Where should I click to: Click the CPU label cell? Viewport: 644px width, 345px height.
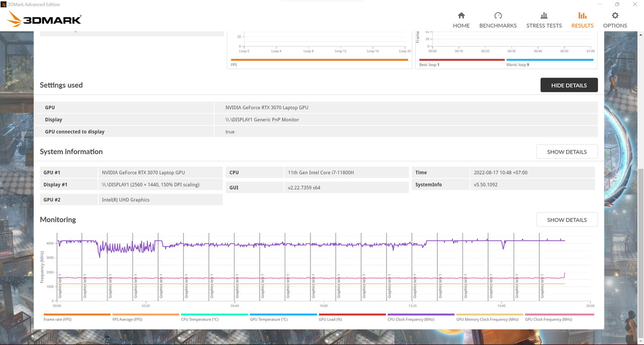pos(255,172)
